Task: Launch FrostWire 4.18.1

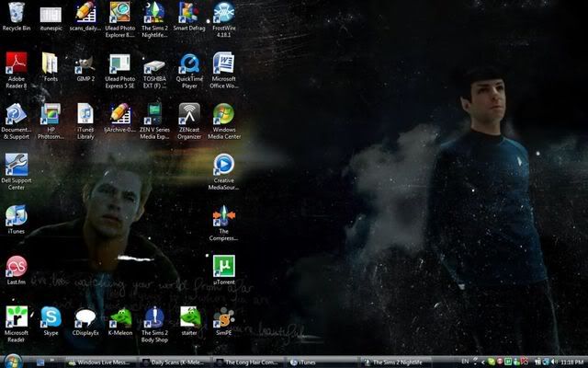Action: (x=224, y=19)
